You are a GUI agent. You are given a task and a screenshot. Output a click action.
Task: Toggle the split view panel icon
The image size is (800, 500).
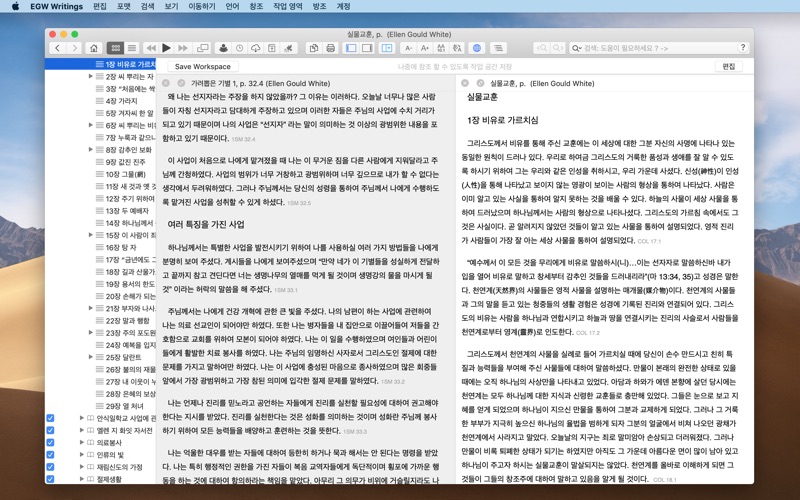tap(387, 48)
